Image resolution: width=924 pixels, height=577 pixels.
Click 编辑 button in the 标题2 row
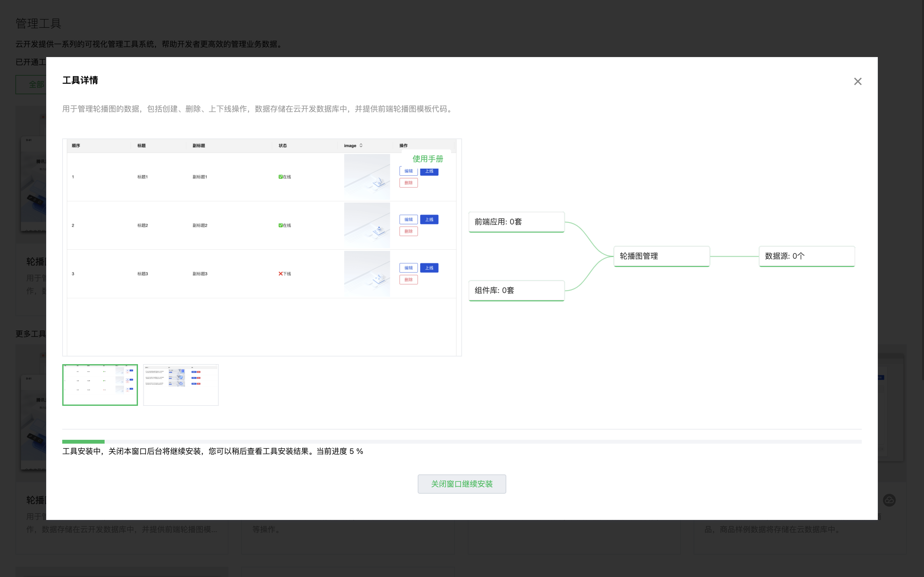[x=408, y=220]
